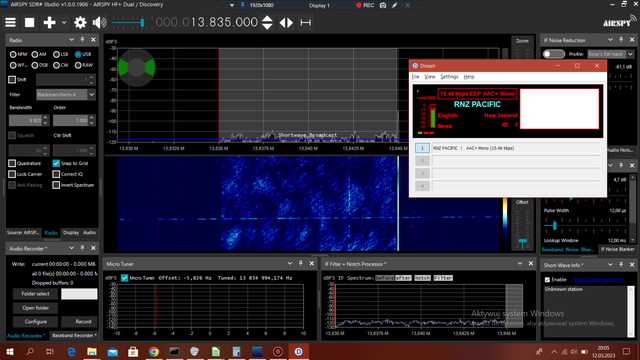This screenshot has width=640, height=360.
Task: Open Google Chrome from the taskbar
Action: tap(154, 351)
